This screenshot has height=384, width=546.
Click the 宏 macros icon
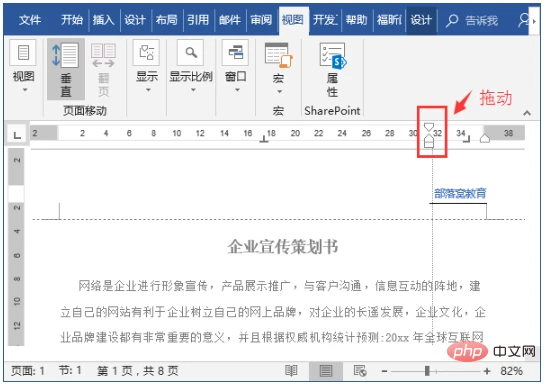278,68
